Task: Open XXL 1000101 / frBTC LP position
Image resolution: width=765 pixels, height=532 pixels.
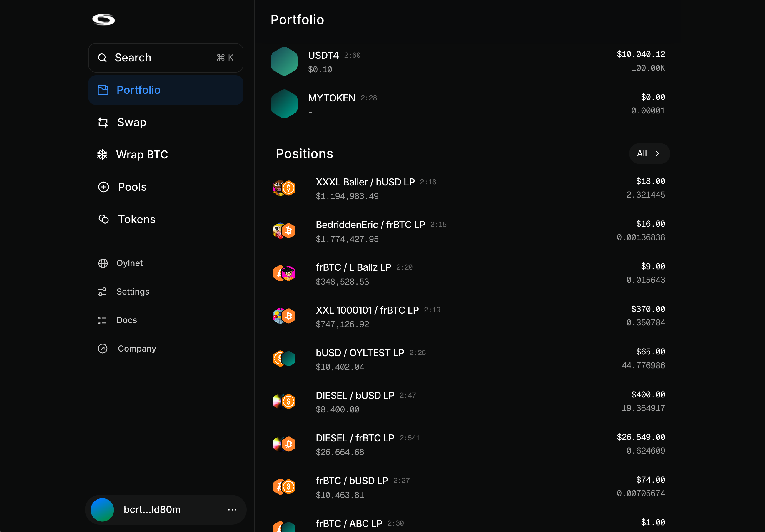Action: click(367, 310)
